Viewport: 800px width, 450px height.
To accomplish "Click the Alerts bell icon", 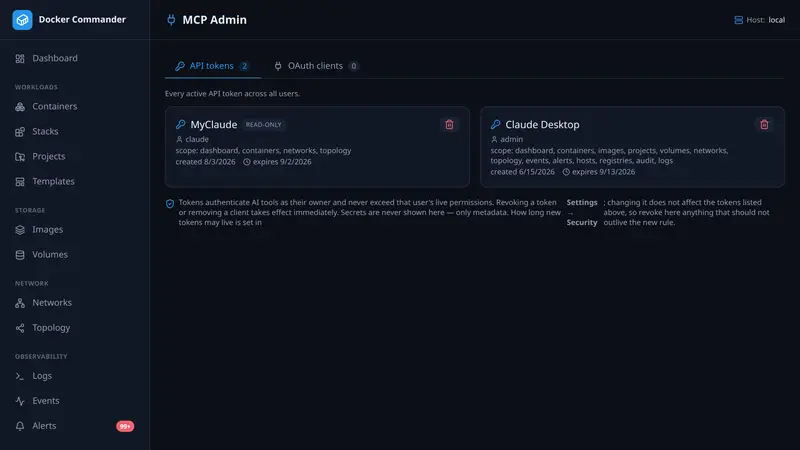I will point(20,426).
